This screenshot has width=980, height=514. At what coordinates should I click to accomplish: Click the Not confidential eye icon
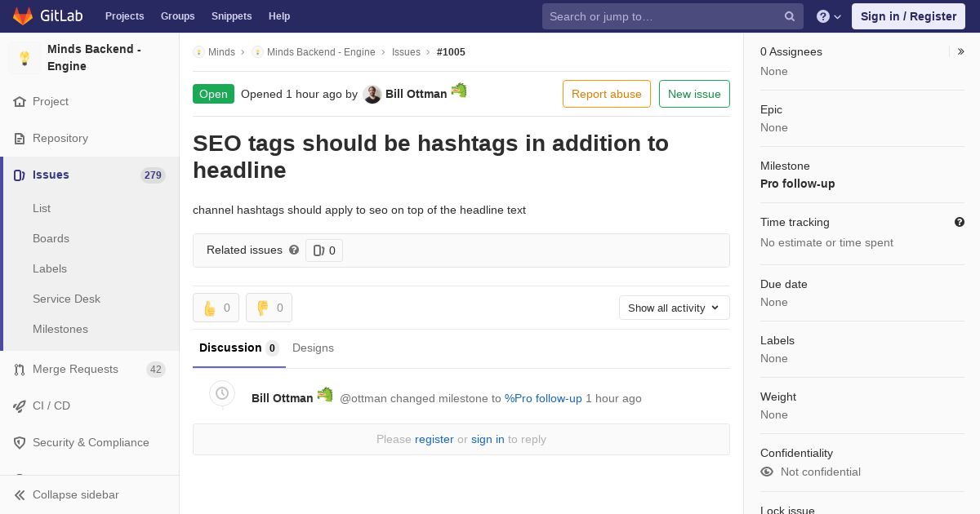pyautogui.click(x=767, y=472)
